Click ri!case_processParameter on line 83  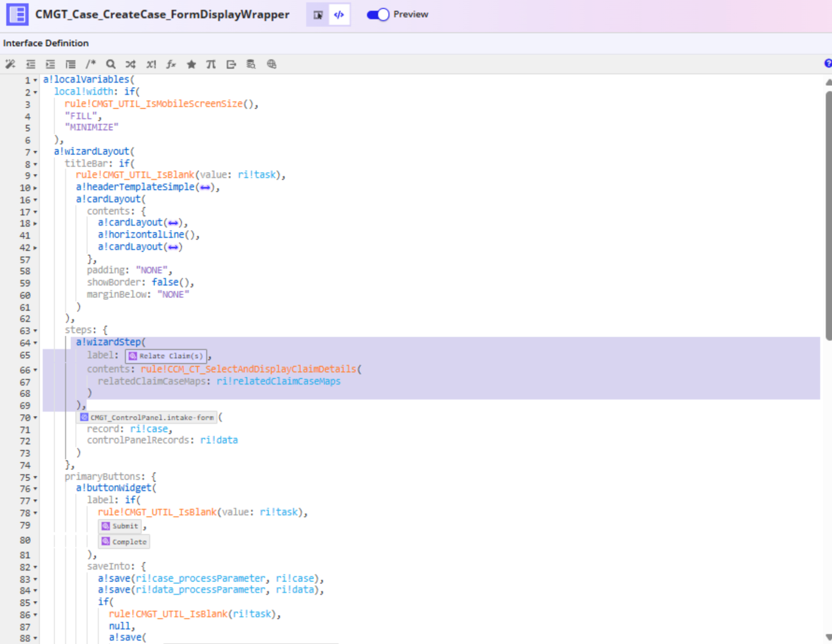tap(200, 578)
